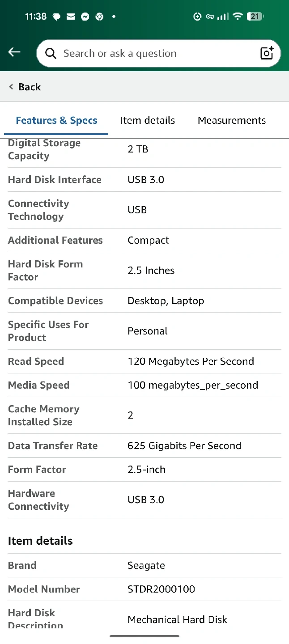Tap the back arrow in header
Image resolution: width=289 pixels, height=644 pixels.
pyautogui.click(x=14, y=53)
